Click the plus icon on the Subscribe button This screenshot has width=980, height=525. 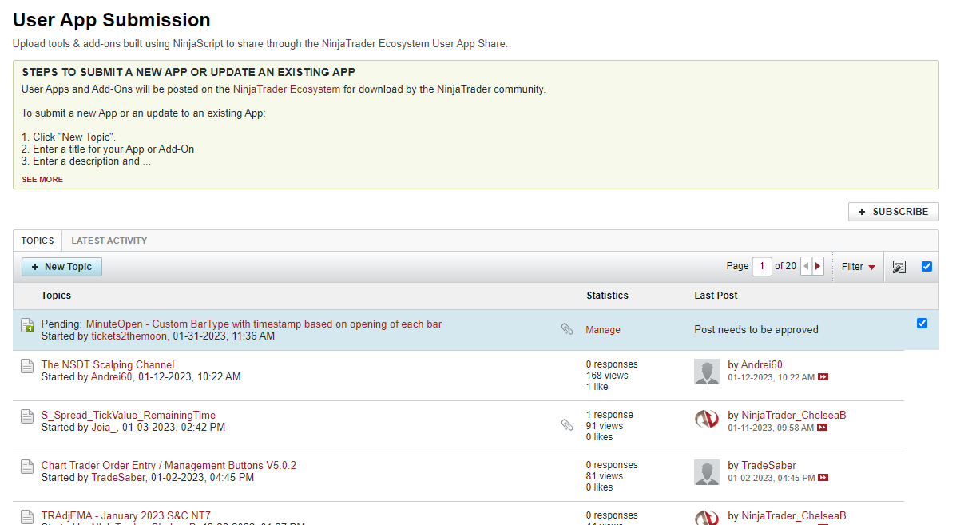pos(861,212)
